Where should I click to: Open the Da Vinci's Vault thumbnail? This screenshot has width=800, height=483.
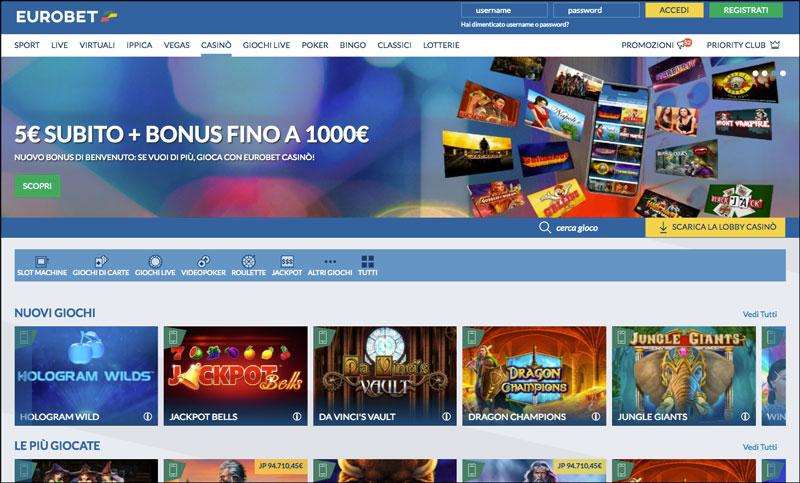pyautogui.click(x=385, y=376)
